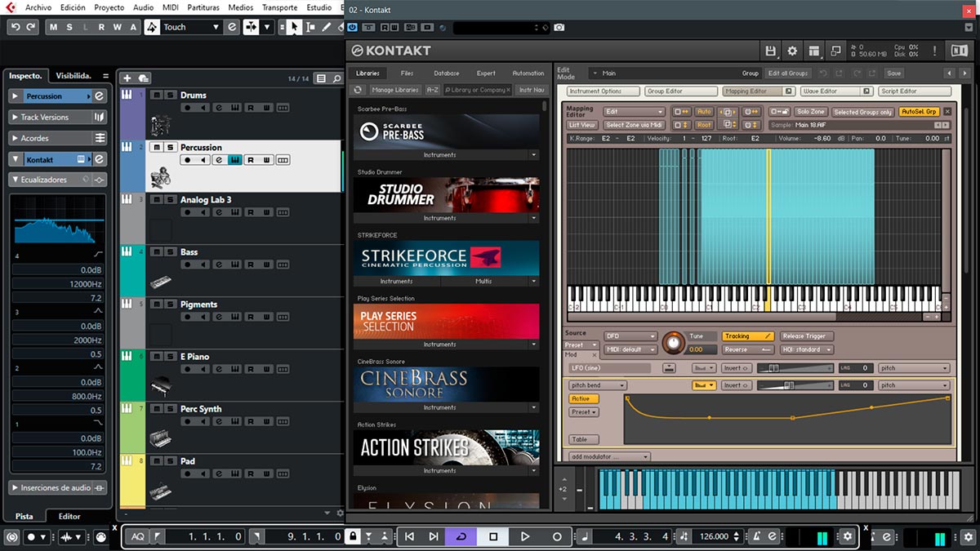Adjust the pitch bend intensity slider
Viewport: 980px width, 551px height.
tap(795, 385)
